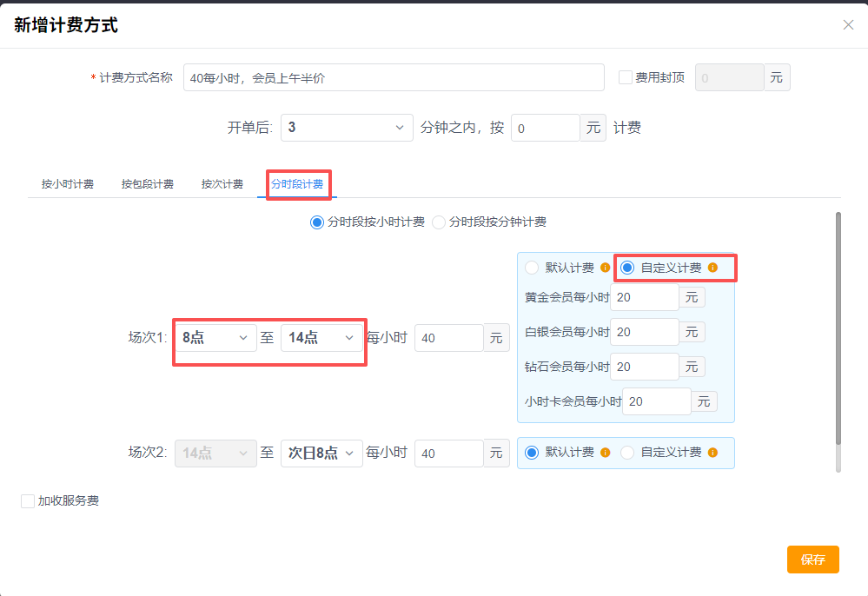Select 分时段按小时计费 billing mode
The image size is (868, 596).
(x=316, y=222)
